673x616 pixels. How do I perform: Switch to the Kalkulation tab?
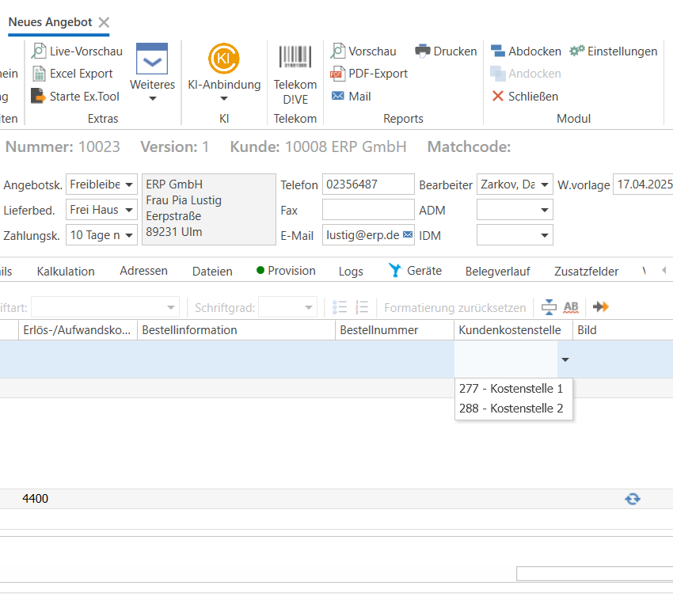pyautogui.click(x=66, y=272)
